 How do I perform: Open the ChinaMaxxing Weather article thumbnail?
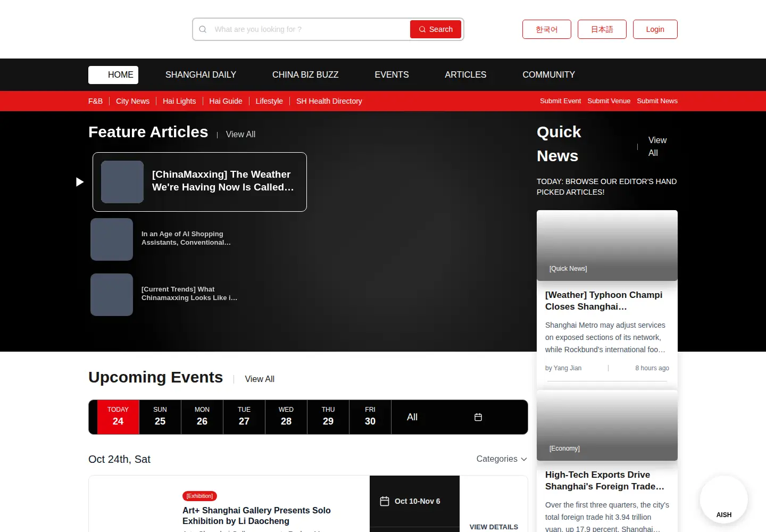tap(122, 182)
